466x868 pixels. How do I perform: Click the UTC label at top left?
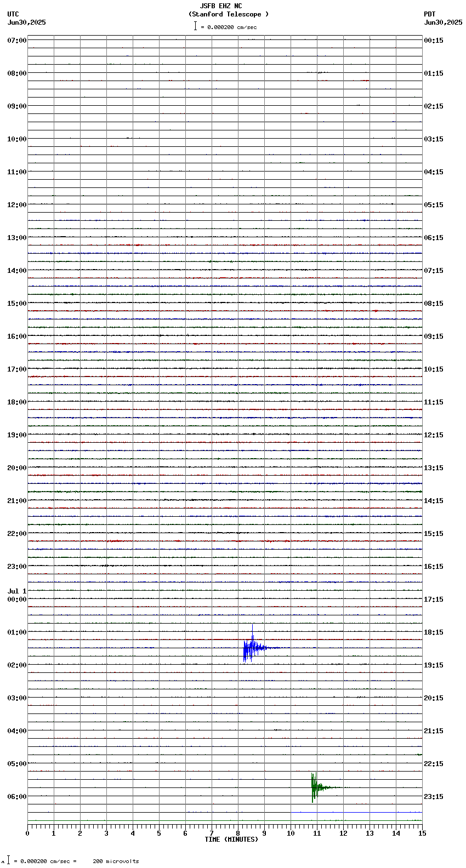pos(13,14)
